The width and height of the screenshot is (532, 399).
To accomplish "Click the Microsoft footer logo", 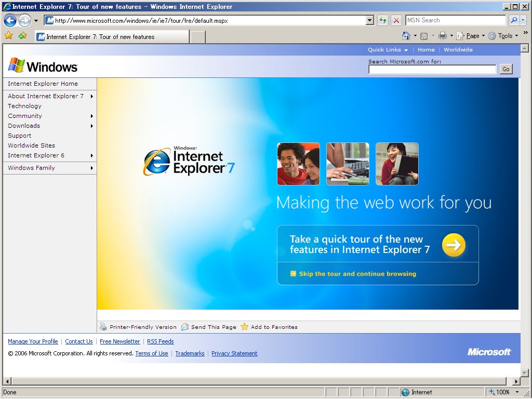I will click(x=489, y=352).
